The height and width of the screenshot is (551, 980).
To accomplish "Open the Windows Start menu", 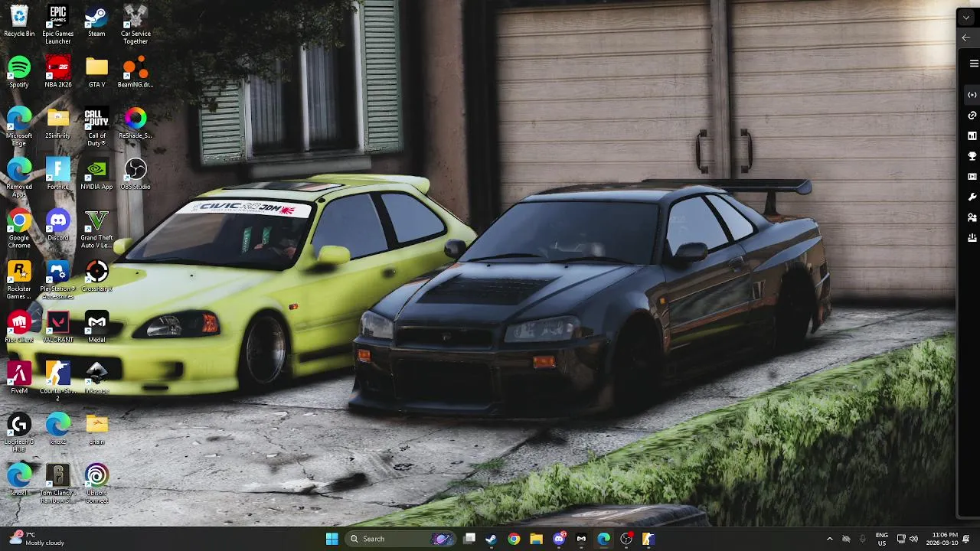I will pos(332,539).
